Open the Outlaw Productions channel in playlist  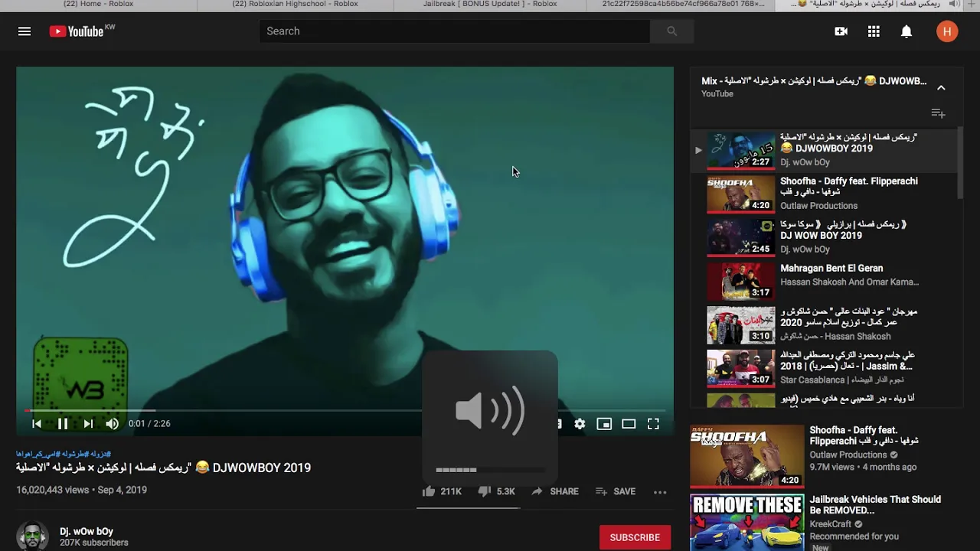pyautogui.click(x=818, y=206)
